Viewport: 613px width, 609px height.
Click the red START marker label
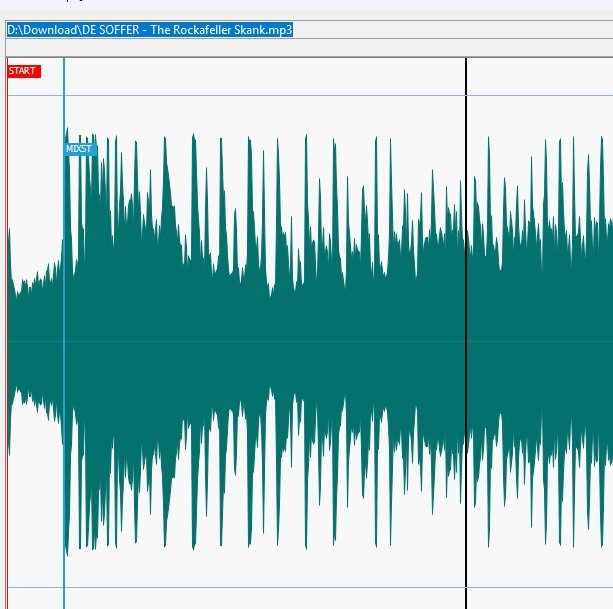pos(23,71)
